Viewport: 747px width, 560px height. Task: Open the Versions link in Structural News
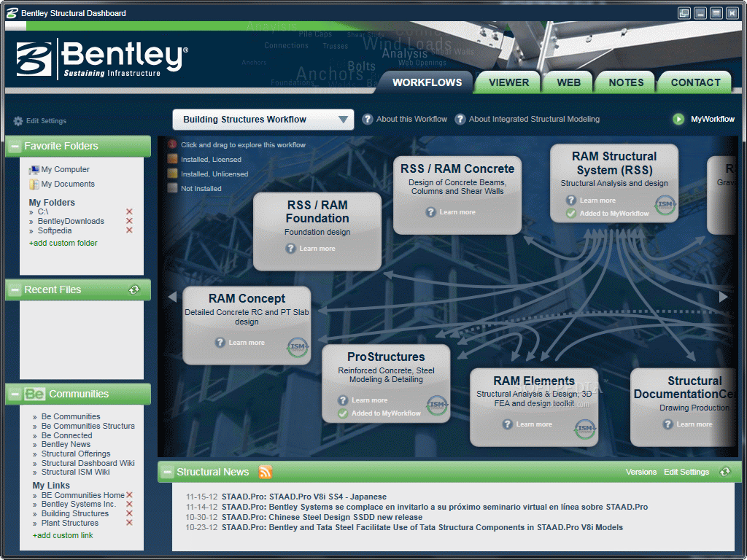[640, 472]
